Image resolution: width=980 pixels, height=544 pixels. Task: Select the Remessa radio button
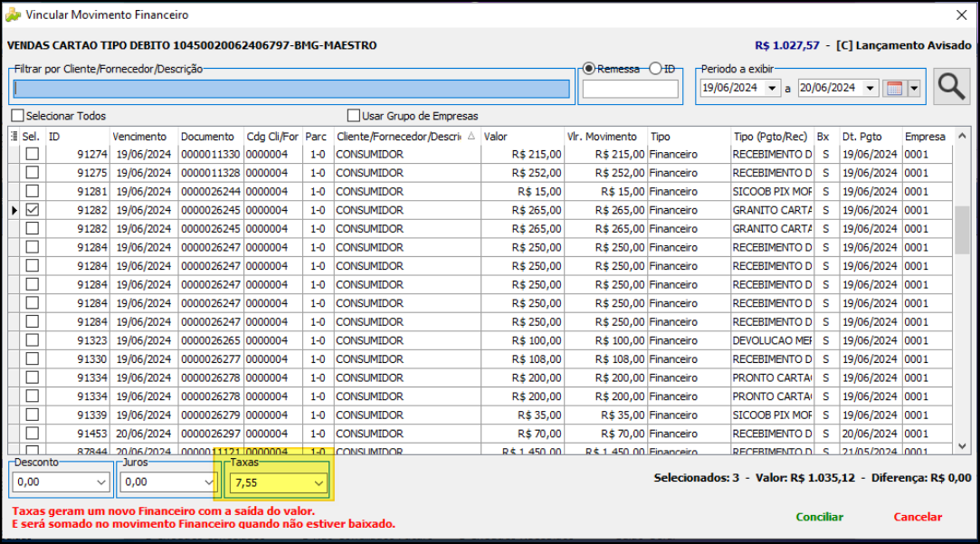coord(589,69)
